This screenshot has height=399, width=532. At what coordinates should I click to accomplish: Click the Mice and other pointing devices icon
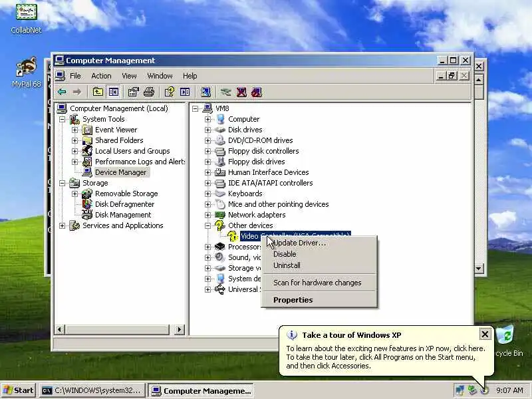[x=220, y=204]
